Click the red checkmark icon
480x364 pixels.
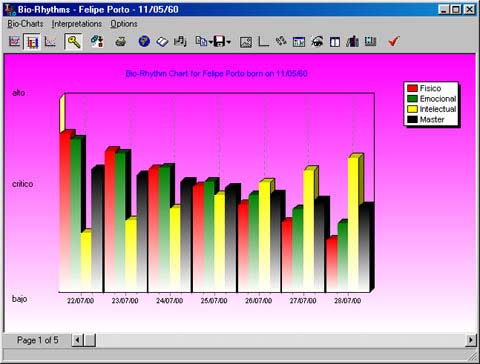click(394, 42)
